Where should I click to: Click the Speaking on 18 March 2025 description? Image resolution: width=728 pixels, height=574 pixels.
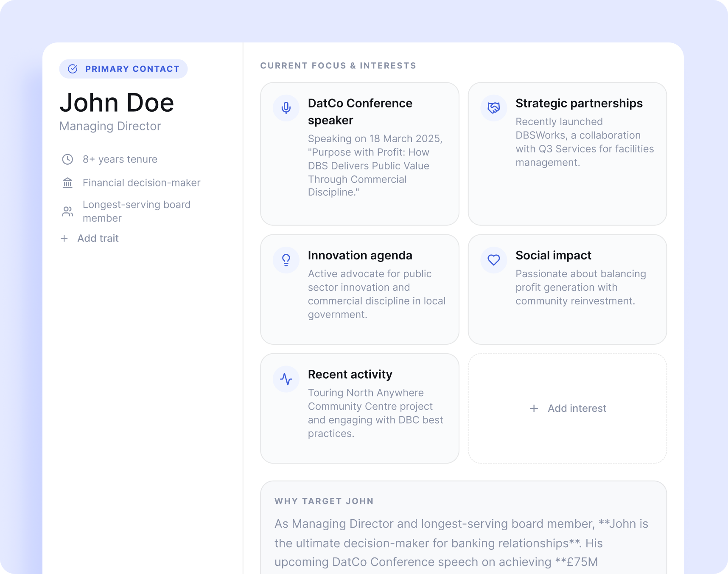(375, 166)
